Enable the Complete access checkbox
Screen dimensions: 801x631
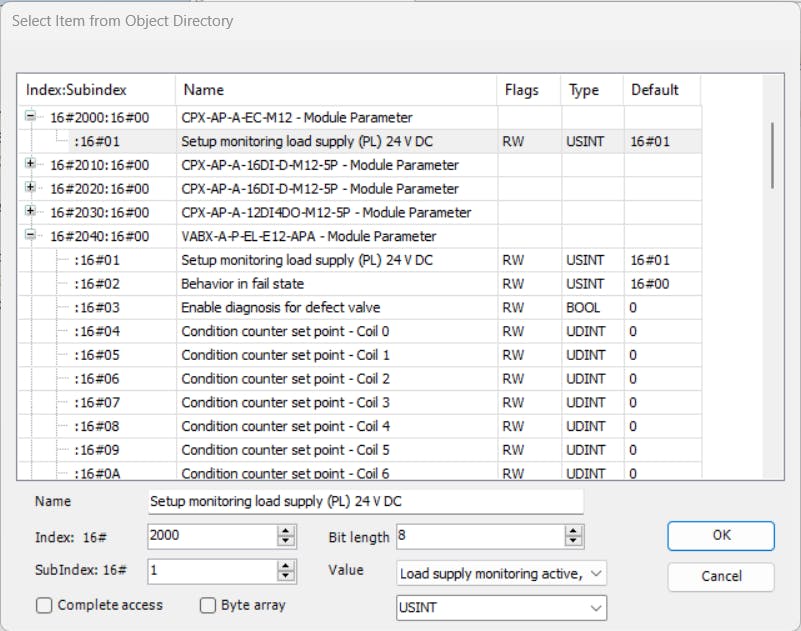pos(44,605)
